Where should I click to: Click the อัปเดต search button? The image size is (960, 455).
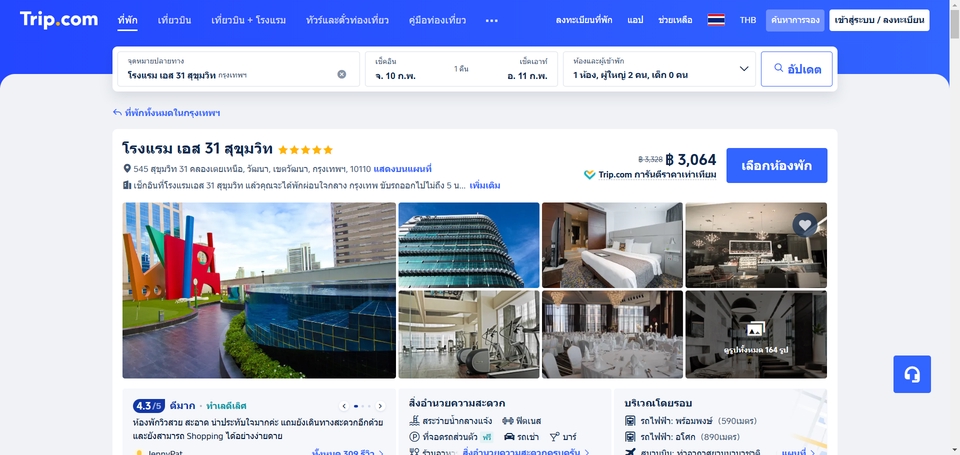click(797, 69)
